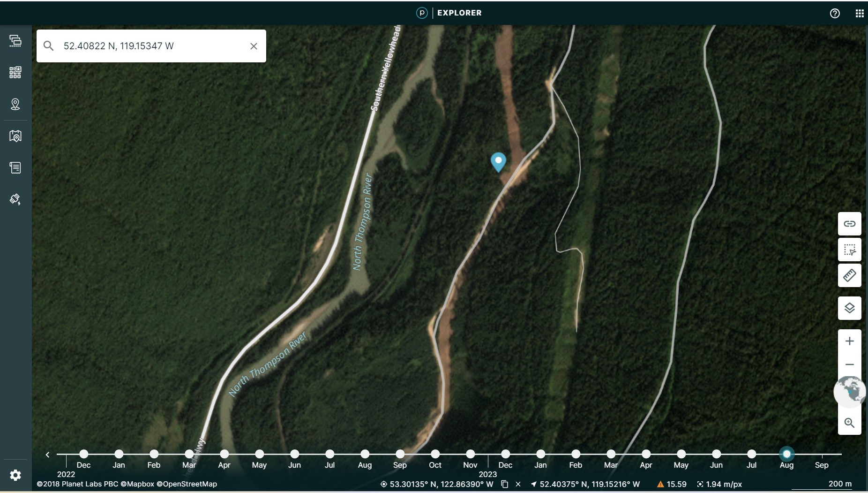Screen dimensions: 868x493
Task: Navigate timeline back with left arrow
Action: pyautogui.click(x=47, y=455)
